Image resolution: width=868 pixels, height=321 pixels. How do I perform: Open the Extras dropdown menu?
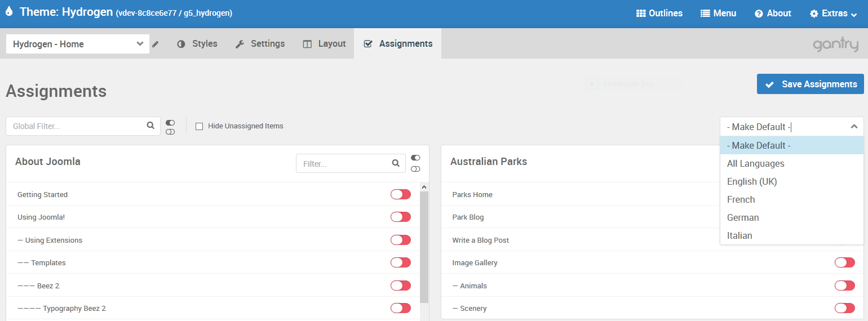tap(833, 14)
